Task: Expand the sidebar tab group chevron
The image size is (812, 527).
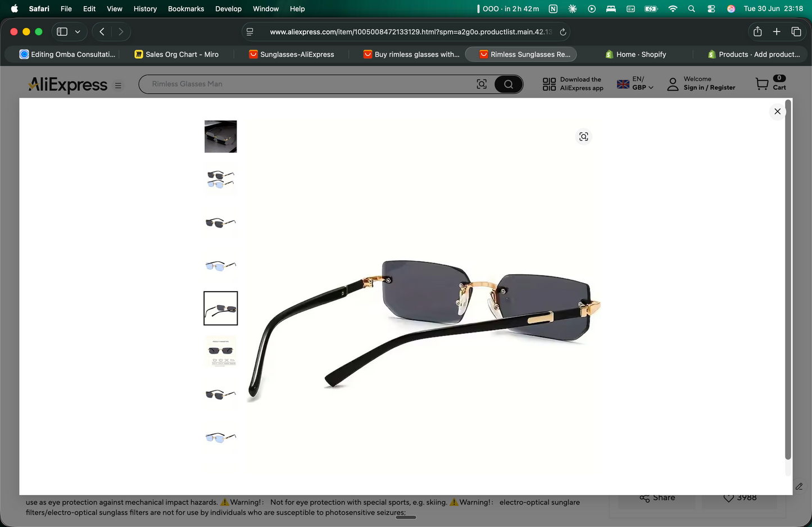Action: tap(78, 32)
